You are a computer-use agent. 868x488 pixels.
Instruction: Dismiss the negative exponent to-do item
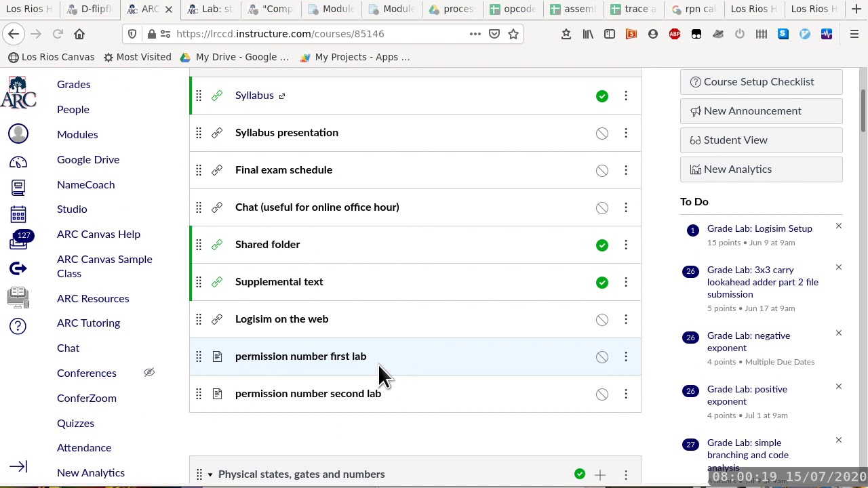point(838,333)
